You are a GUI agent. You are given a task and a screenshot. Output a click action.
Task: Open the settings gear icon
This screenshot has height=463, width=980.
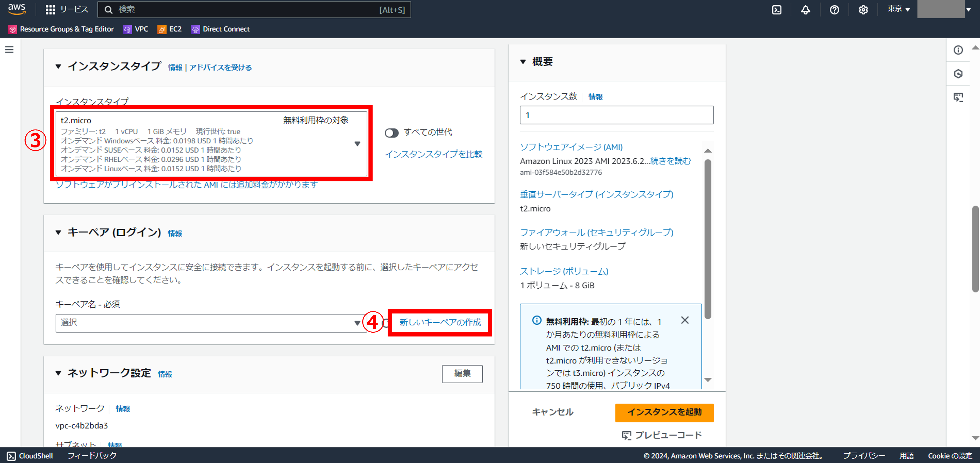tap(863, 10)
